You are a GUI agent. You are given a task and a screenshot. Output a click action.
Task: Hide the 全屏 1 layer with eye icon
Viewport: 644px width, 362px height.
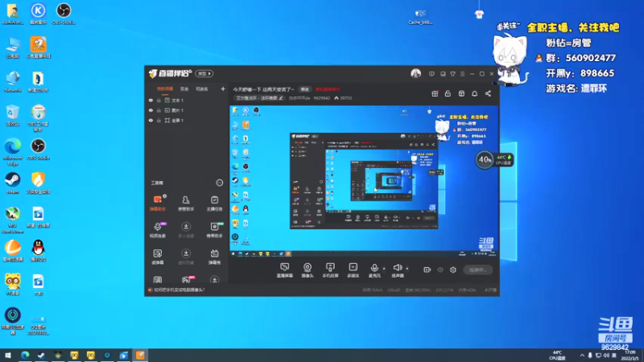pos(151,120)
